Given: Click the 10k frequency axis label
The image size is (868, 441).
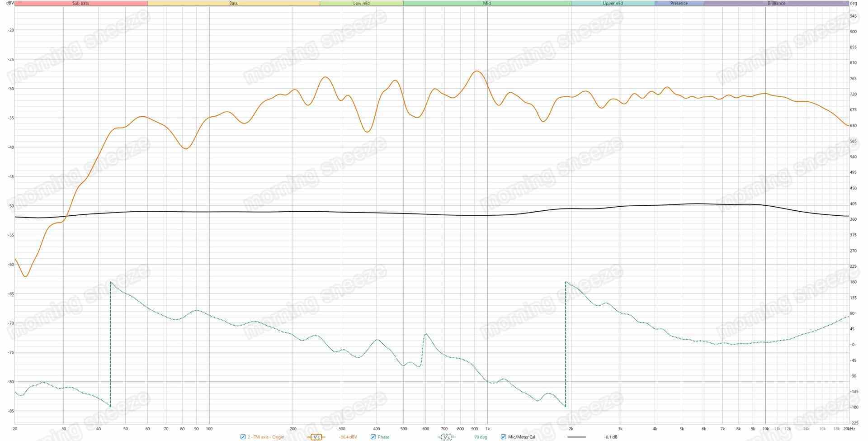Looking at the screenshot, I should pos(765,429).
